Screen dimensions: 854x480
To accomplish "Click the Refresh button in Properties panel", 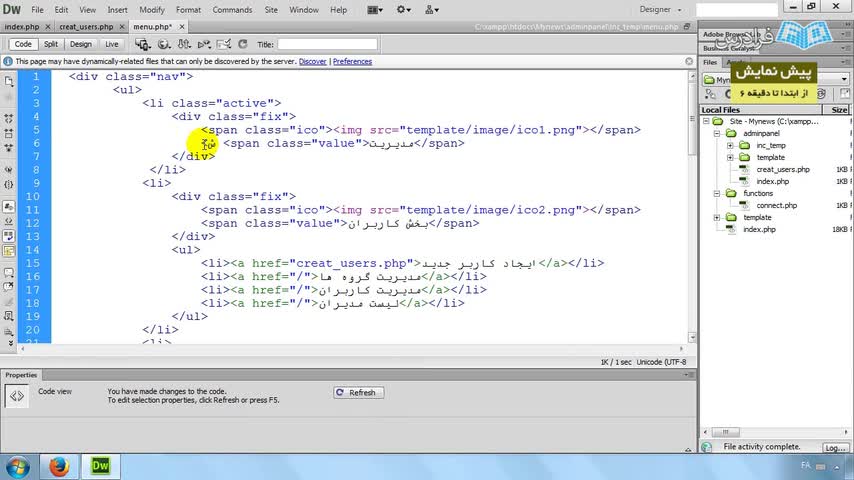I will point(358,392).
